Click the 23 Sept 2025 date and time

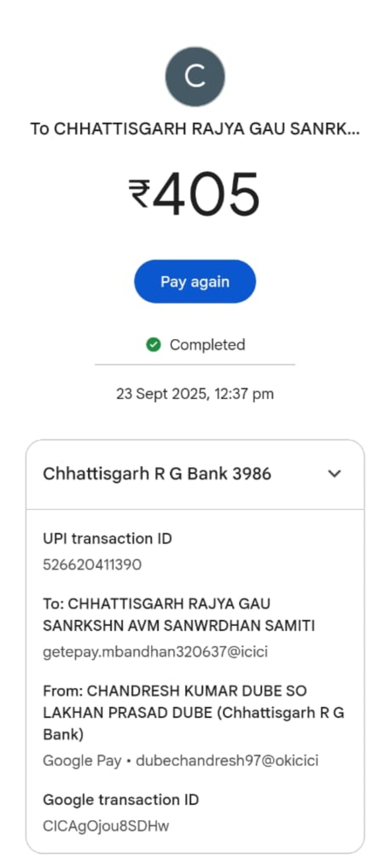click(194, 394)
